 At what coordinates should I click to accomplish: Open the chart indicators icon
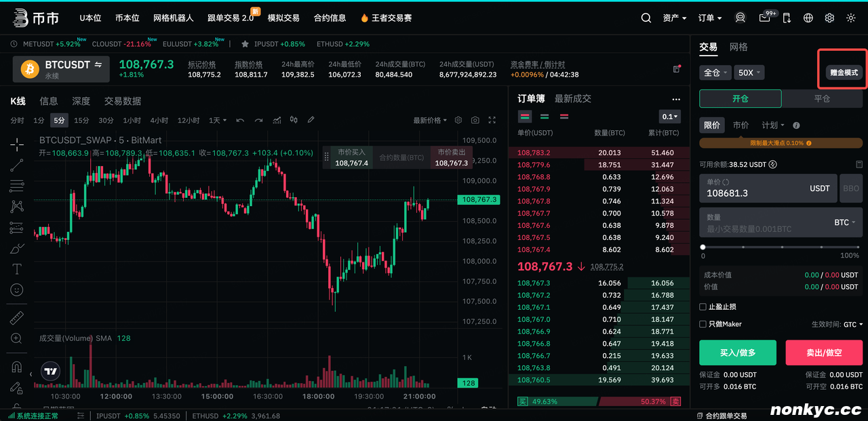pos(277,120)
